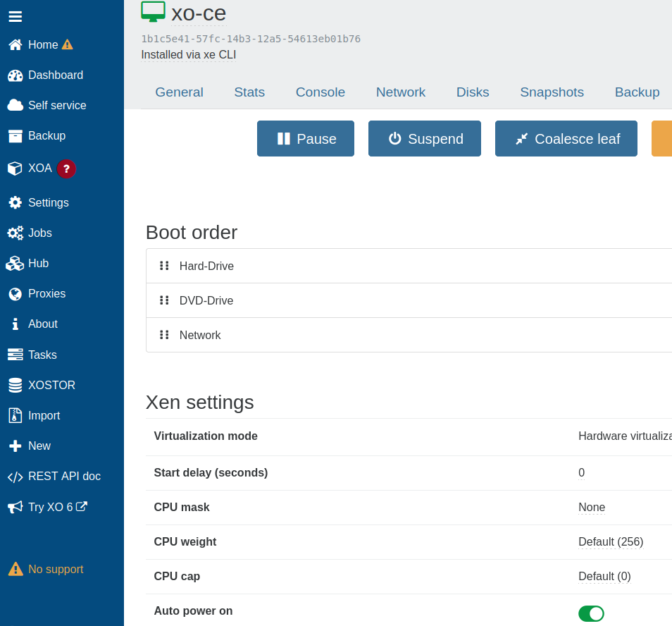Image resolution: width=672 pixels, height=626 pixels.
Task: Grab the Hard-Drive boot order handle
Action: coord(164,266)
